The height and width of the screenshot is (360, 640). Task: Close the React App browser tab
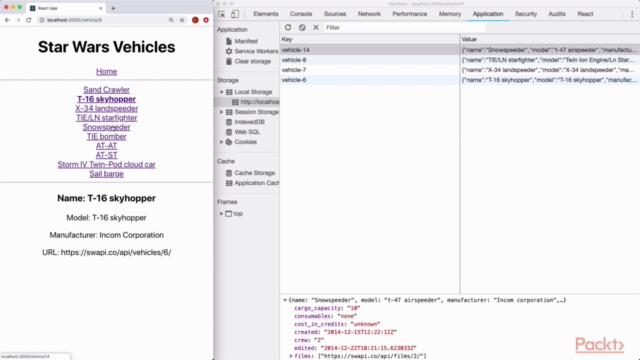tap(100, 8)
